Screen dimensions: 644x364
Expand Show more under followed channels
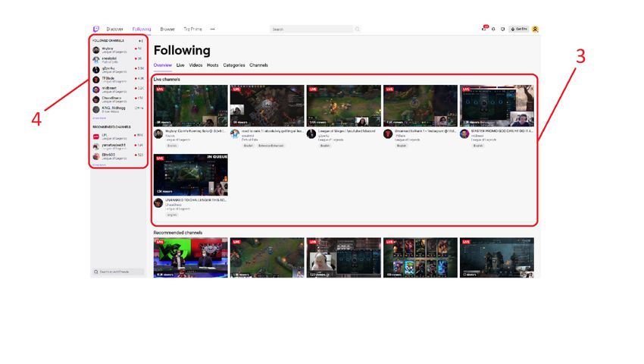pos(99,118)
